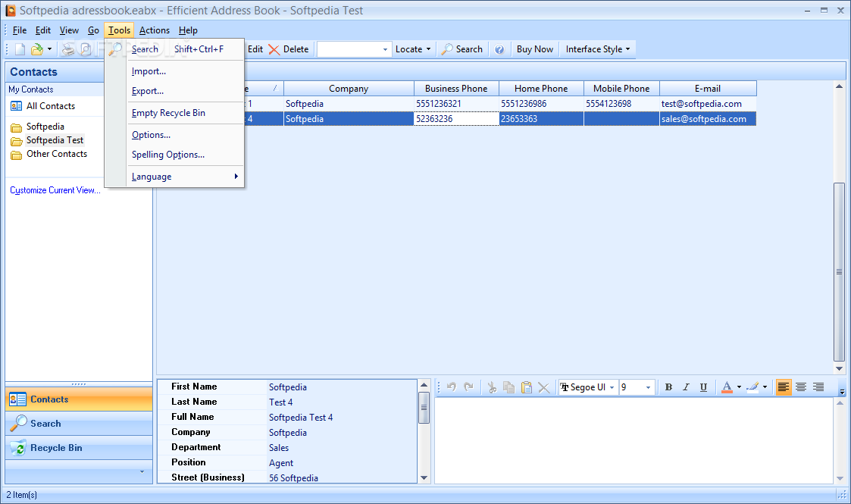The height and width of the screenshot is (504, 851).
Task: Open the All Contacts card icon
Action: [x=16, y=106]
